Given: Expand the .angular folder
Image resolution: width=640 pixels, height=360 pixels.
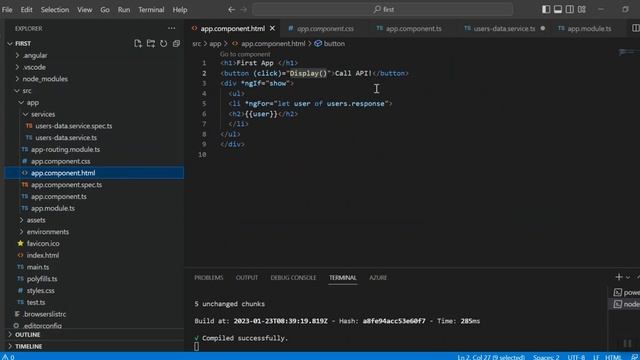Looking at the screenshot, I should coord(35,55).
